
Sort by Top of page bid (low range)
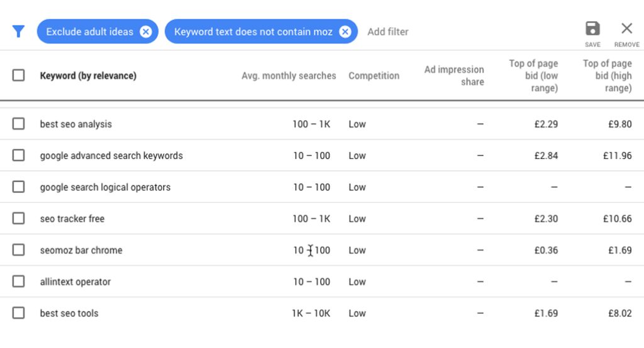[x=533, y=76]
